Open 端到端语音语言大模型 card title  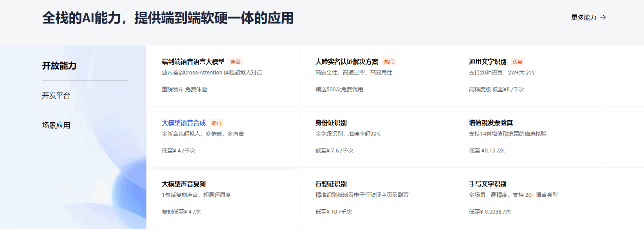tap(193, 62)
